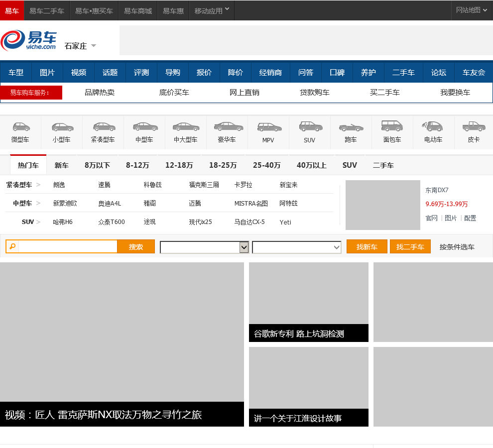
Task: Switch to the 热门车 tab
Action: tap(28, 165)
